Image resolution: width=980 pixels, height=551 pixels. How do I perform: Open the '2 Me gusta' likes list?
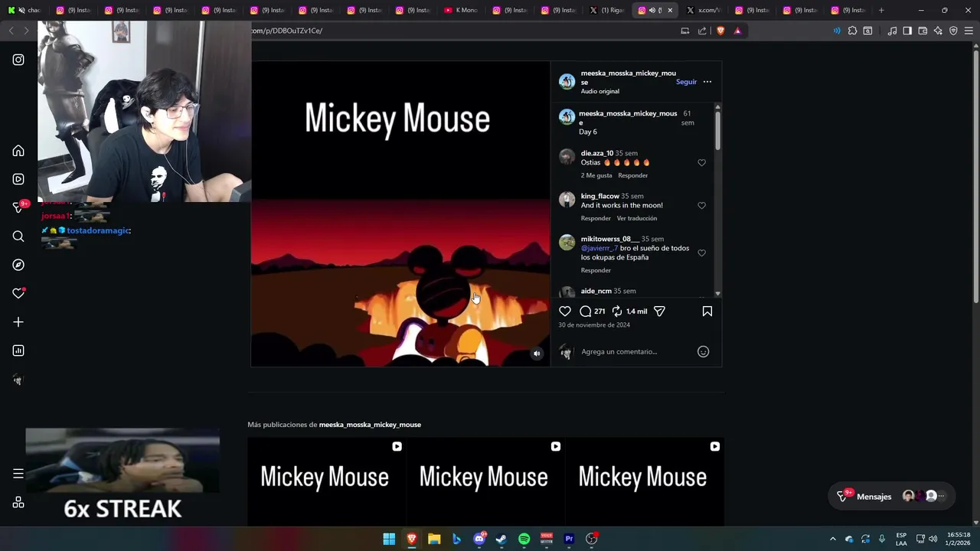tap(596, 175)
